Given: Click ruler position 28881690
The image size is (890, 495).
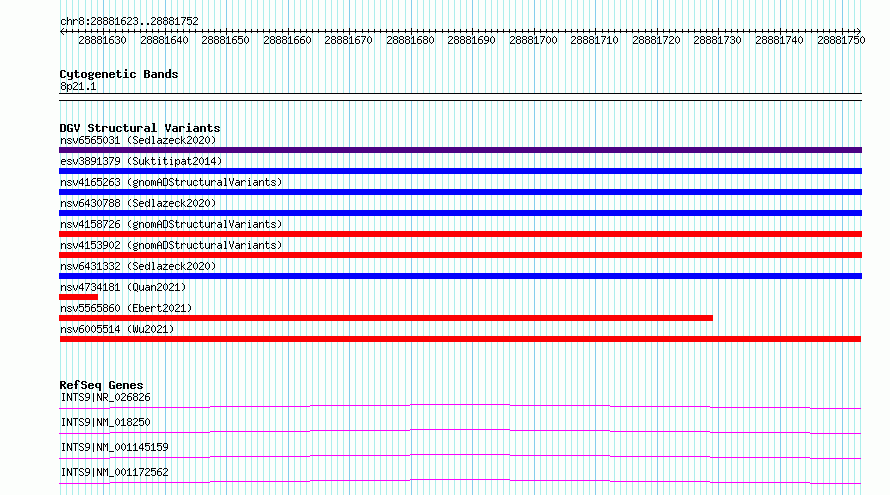Looking at the screenshot, I should [x=472, y=40].
